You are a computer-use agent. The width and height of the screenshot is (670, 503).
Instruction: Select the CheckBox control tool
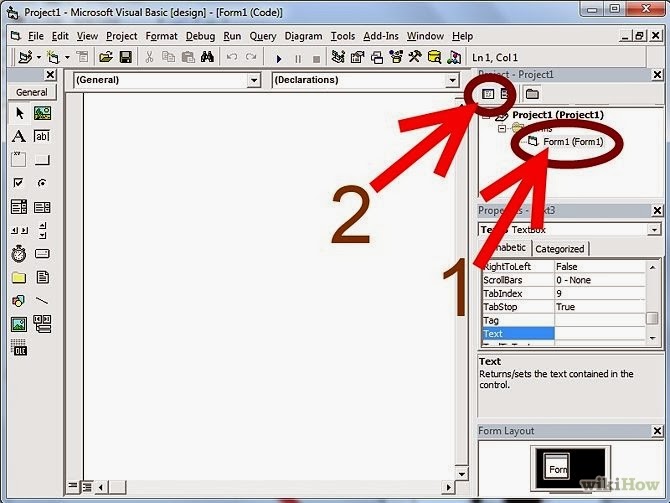click(19, 183)
